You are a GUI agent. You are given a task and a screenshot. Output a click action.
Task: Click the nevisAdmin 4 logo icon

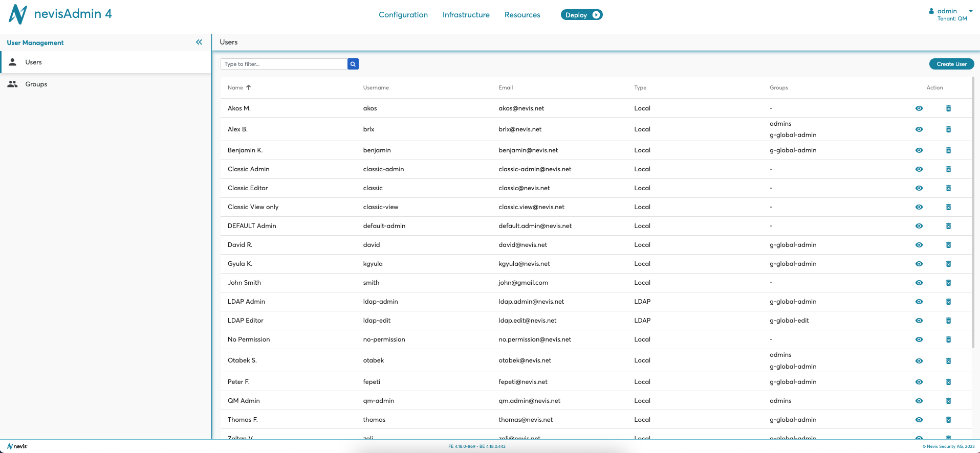tap(18, 14)
